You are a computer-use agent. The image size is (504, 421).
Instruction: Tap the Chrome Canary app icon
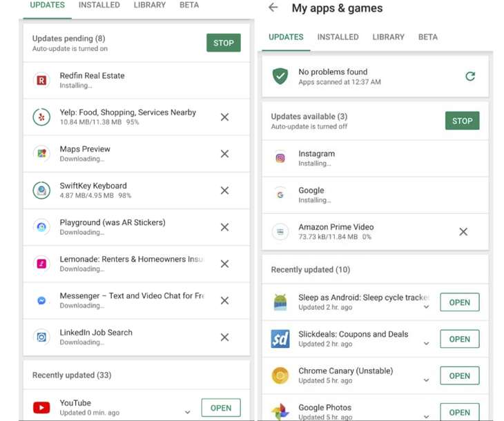[280, 375]
